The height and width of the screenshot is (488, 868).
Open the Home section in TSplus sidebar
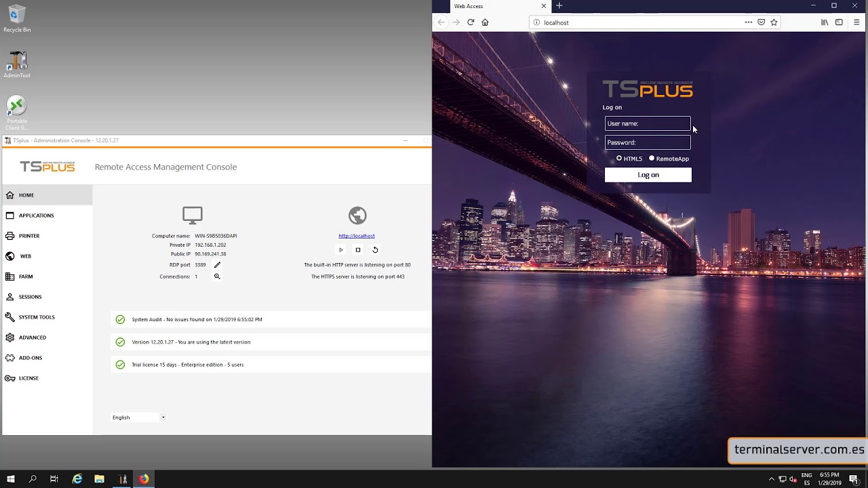(47, 195)
